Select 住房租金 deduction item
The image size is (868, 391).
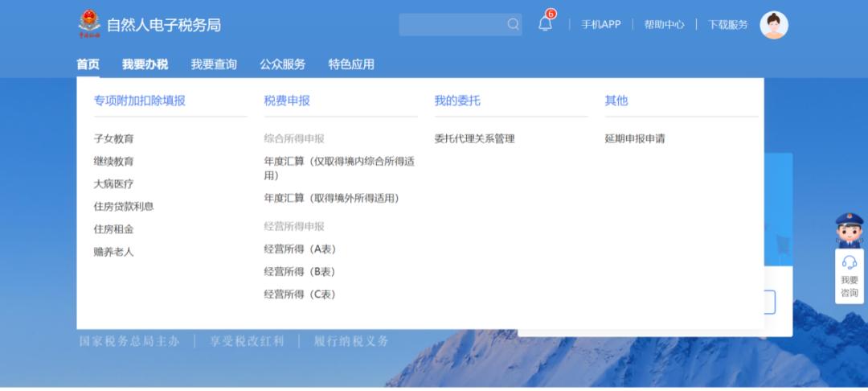tap(113, 229)
